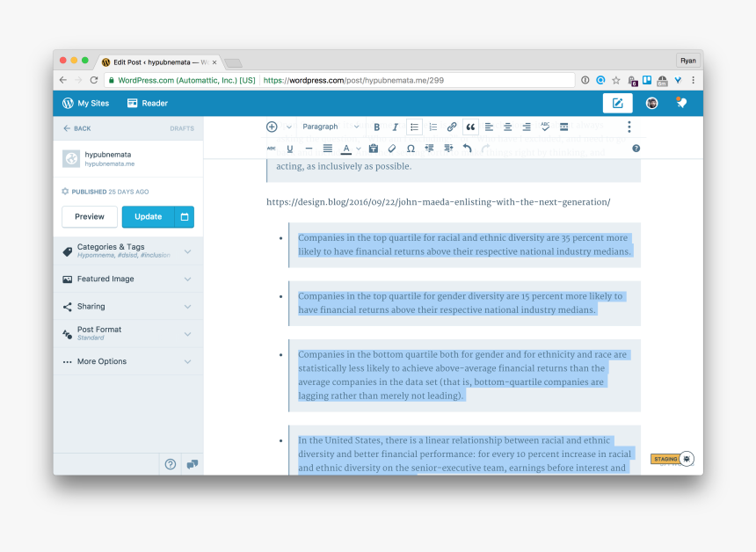Screen dimensions: 756x552
Task: Click the Write new post icon
Action: tap(617, 103)
